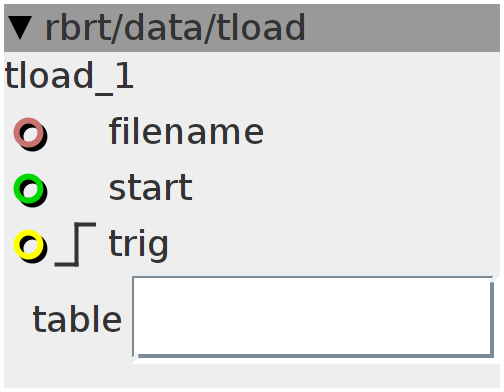Select the rbrt/data/tload header title text
Screen dimensions: 504x392
(175, 28)
